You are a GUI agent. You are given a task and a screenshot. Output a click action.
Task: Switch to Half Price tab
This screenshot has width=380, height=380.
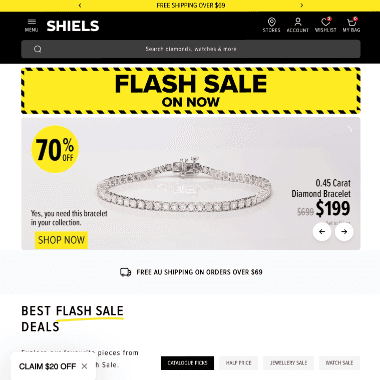tap(238, 363)
